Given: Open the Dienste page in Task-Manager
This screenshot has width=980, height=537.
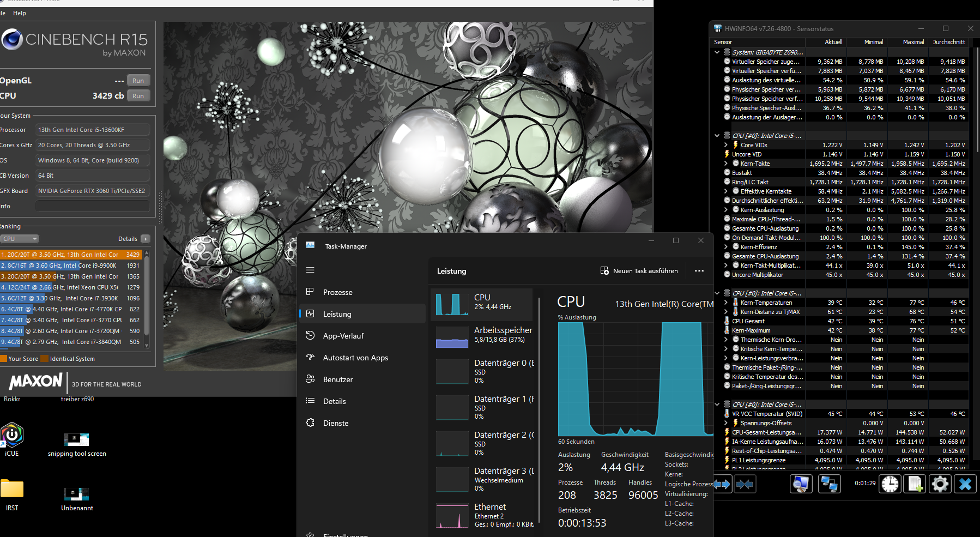Looking at the screenshot, I should point(362,423).
